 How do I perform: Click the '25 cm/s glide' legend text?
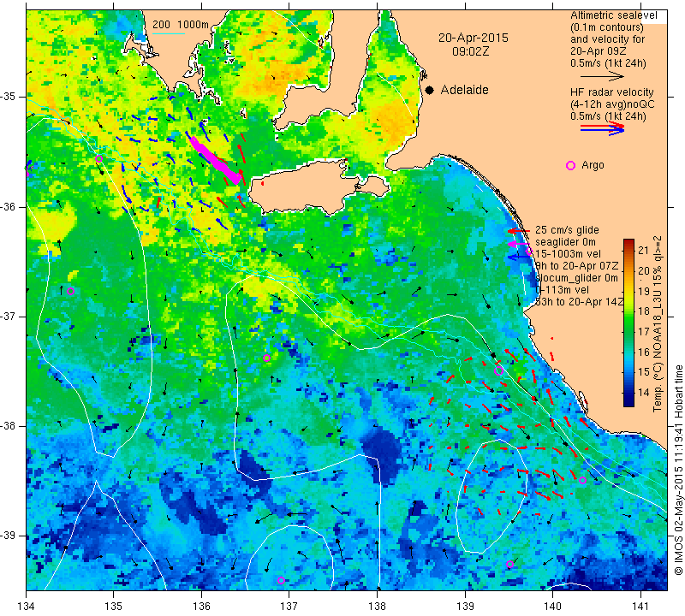click(x=567, y=229)
